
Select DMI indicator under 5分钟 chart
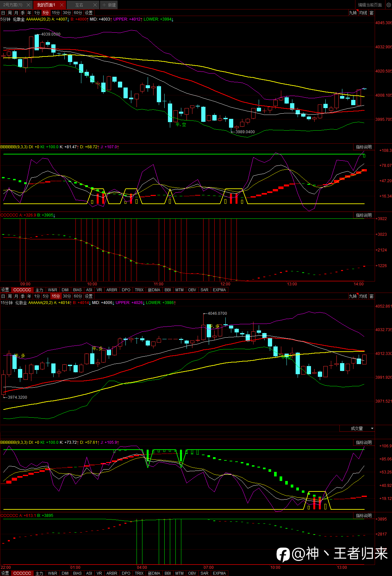coord(65,290)
